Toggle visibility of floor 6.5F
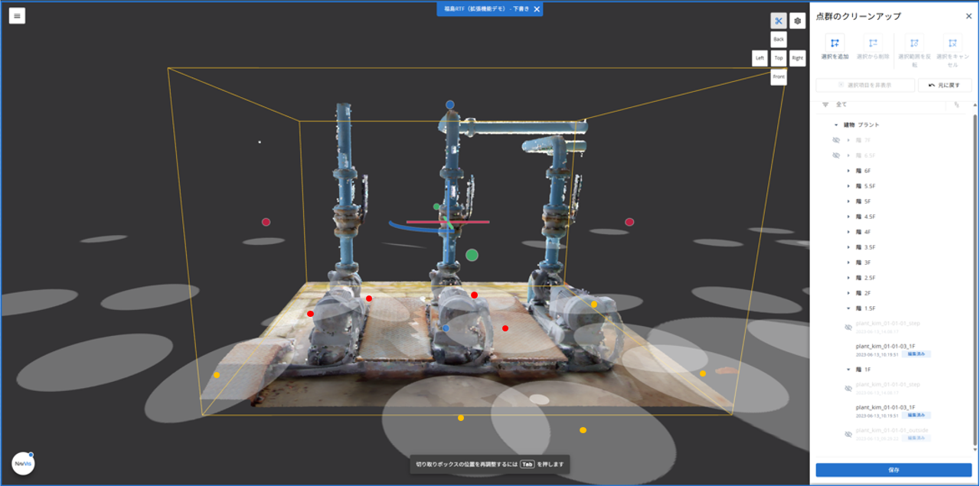The width and height of the screenshot is (980, 486). click(x=835, y=155)
